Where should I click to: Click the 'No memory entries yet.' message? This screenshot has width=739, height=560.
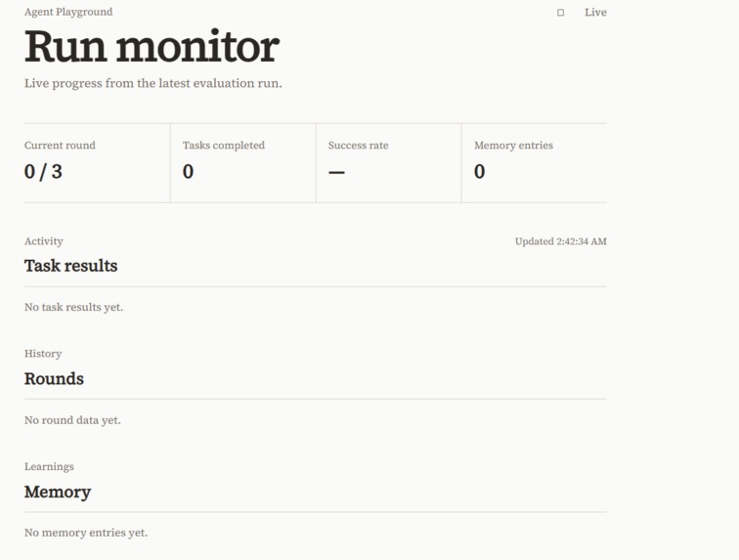pos(86,533)
